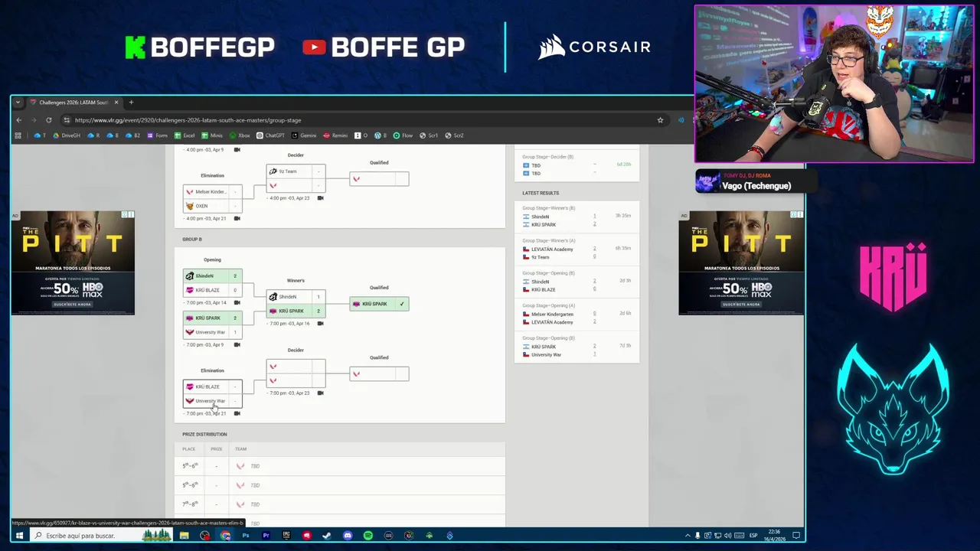Open the Excel bookmark
This screenshot has width=980, height=551.
[x=185, y=135]
